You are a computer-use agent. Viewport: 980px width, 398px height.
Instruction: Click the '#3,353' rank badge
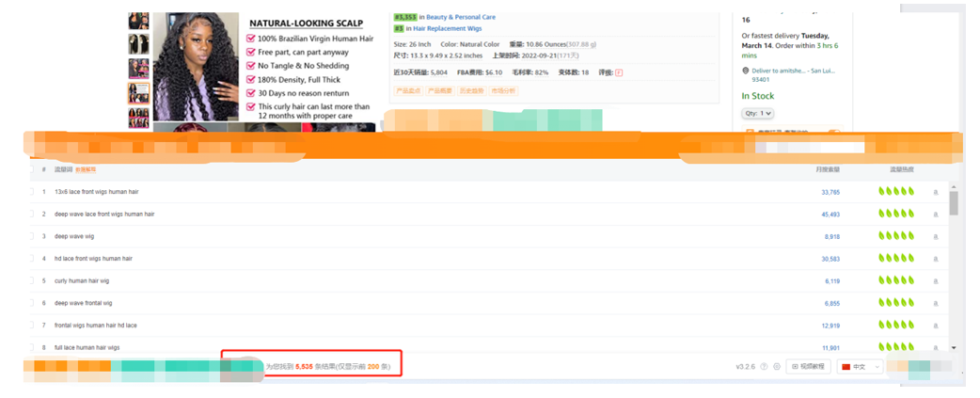[x=405, y=18]
